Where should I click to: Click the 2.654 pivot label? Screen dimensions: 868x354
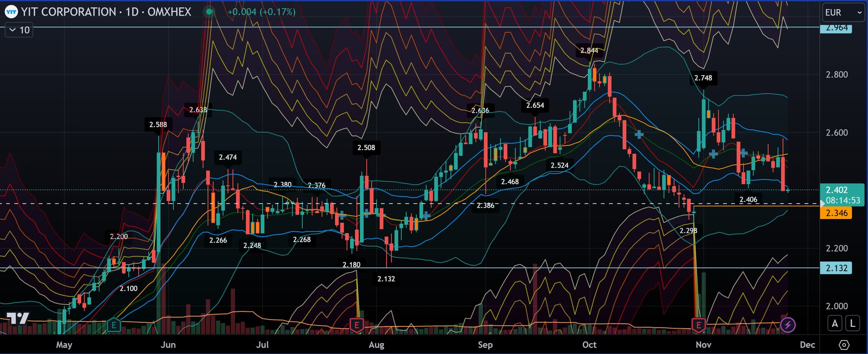[x=535, y=105]
